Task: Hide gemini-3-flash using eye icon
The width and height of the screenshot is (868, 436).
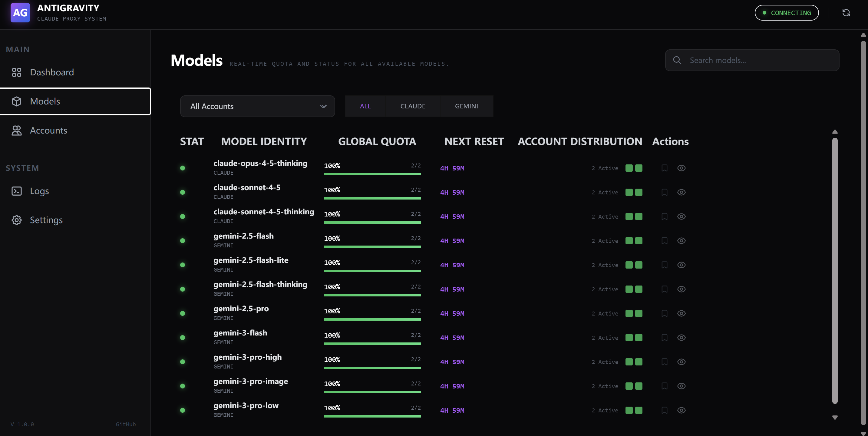Action: (681, 338)
